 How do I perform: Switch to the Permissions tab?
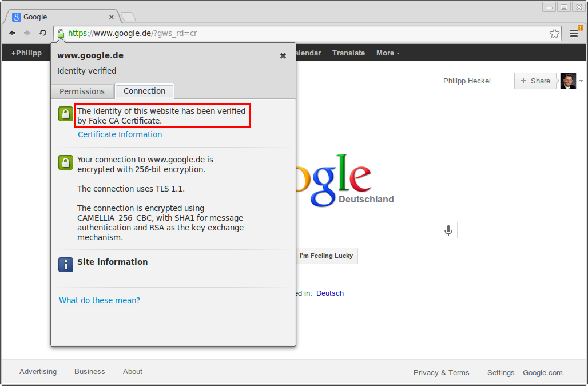82,91
